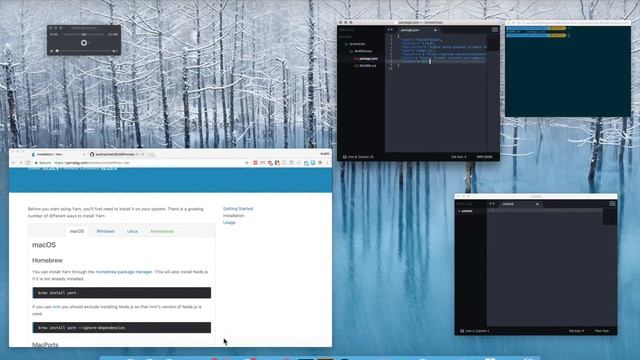Screen dimensions: 640x360
Task: Open the Usage sidebar link
Action: 229,222
